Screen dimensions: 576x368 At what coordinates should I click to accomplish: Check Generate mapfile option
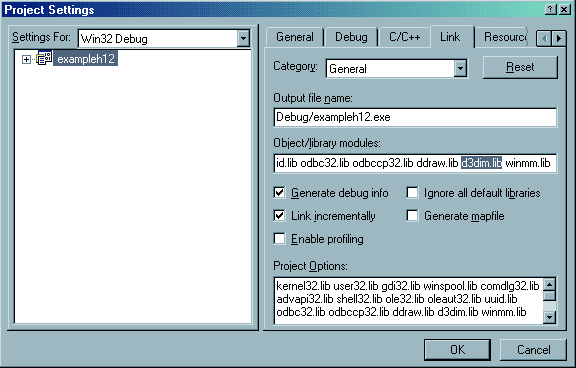point(412,216)
